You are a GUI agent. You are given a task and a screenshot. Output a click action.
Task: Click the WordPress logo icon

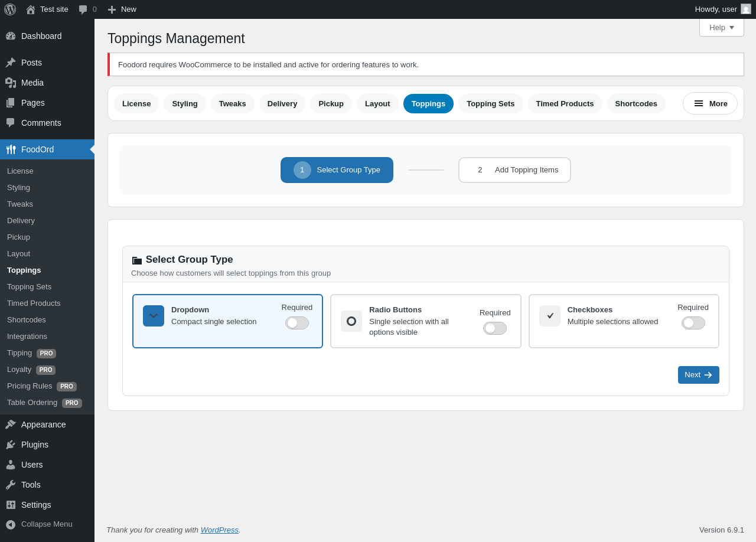point(10,9)
